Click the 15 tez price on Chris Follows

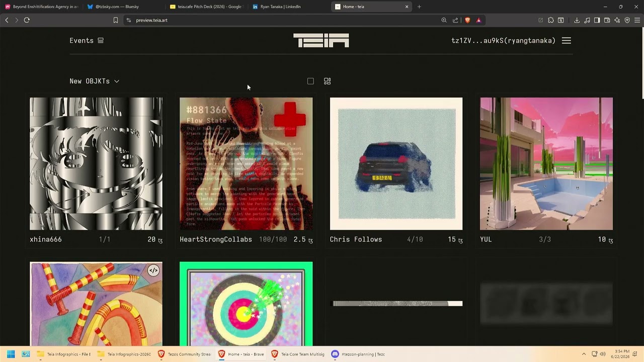point(455,240)
